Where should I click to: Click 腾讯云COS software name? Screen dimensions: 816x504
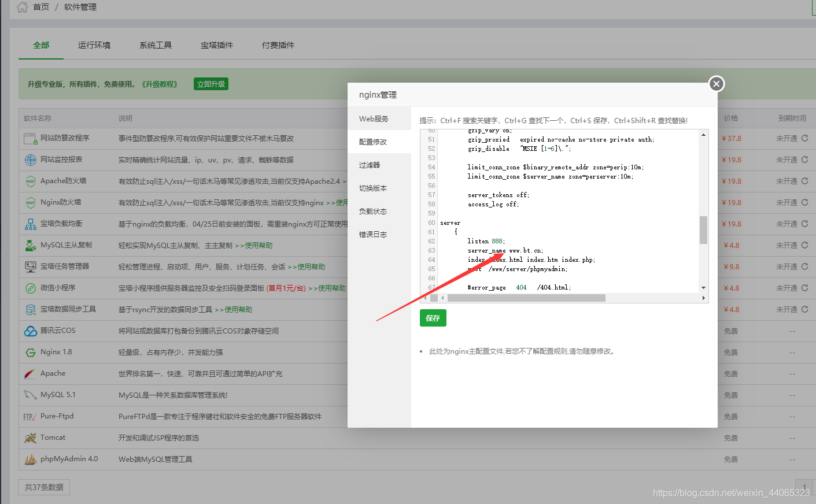pyautogui.click(x=58, y=331)
